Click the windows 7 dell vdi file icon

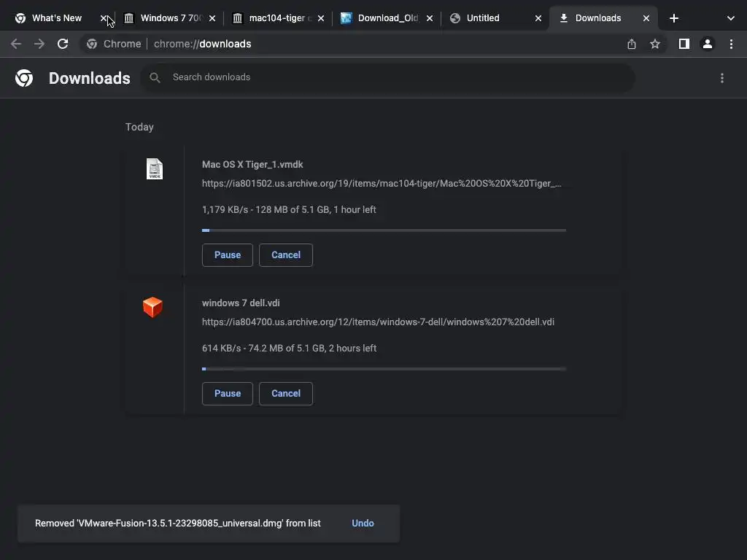coord(152,307)
